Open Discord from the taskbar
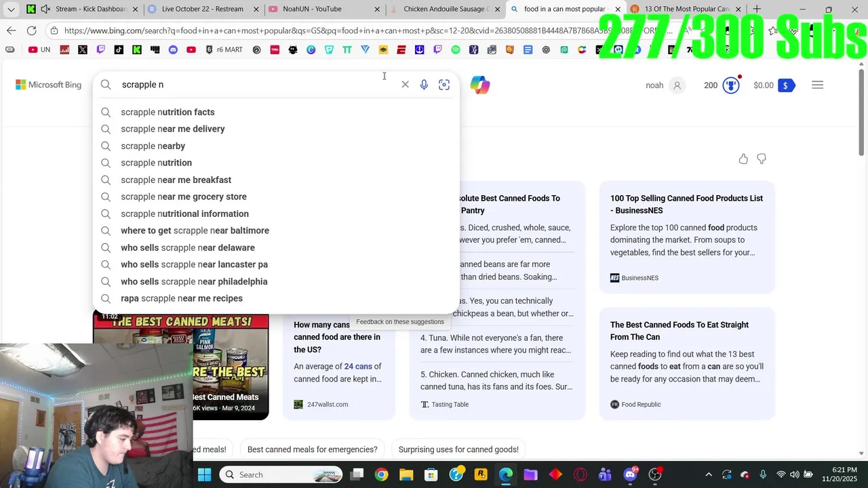This screenshot has height=488, width=868. pos(630,474)
